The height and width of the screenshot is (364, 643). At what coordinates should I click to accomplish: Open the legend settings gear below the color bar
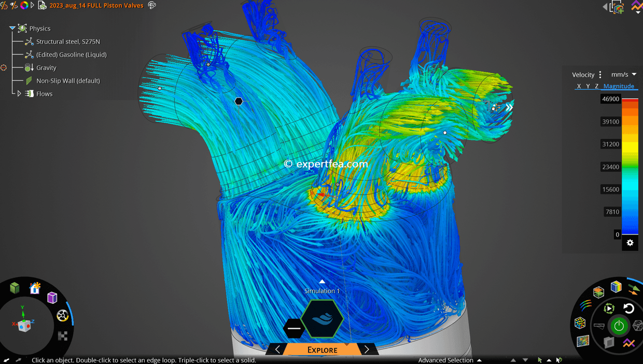pyautogui.click(x=630, y=242)
